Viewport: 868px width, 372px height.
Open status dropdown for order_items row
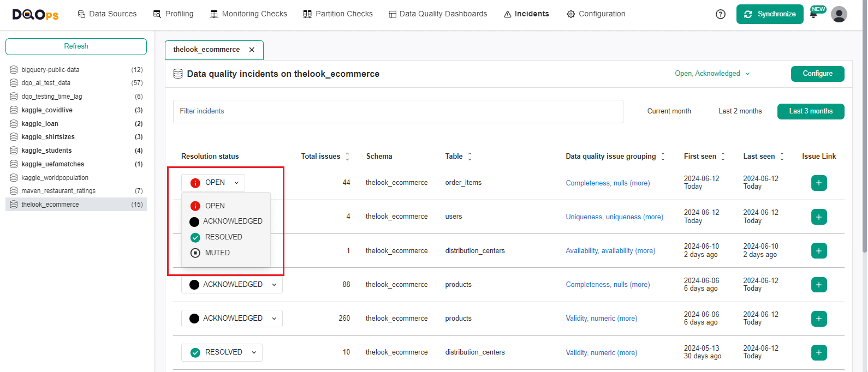point(213,183)
